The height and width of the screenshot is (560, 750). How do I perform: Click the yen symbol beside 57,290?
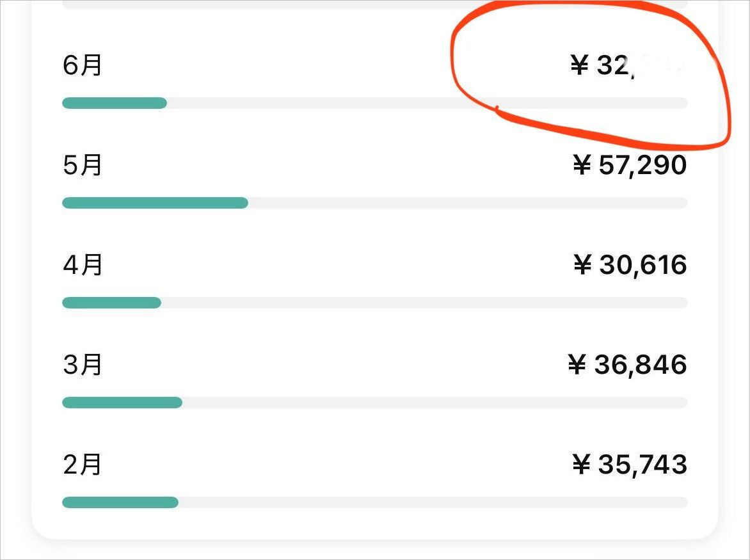[x=582, y=166]
